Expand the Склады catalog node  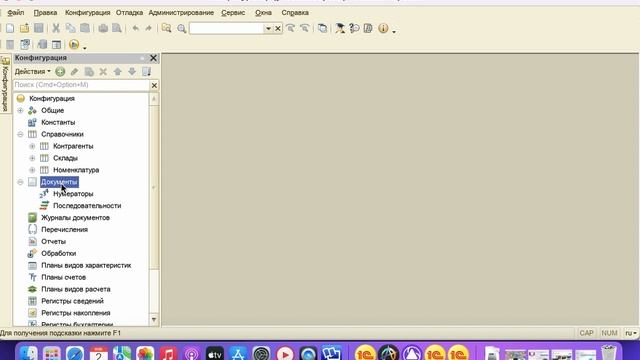(32, 158)
